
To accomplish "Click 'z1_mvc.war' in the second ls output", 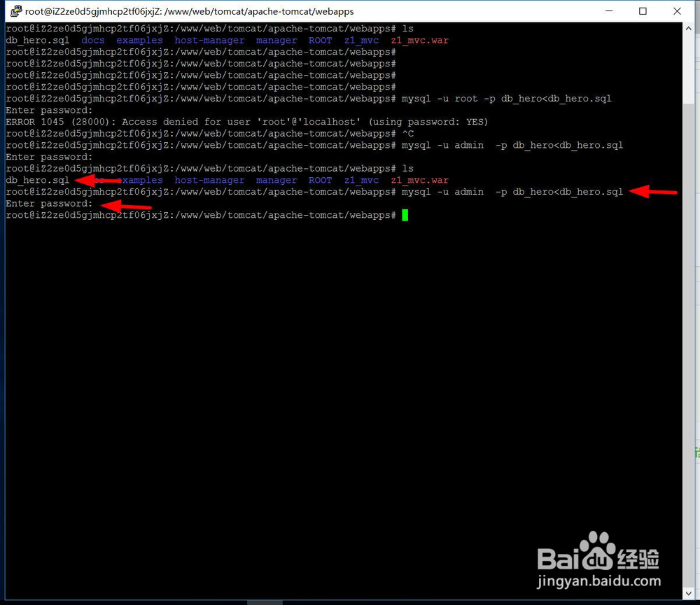I will (x=419, y=180).
